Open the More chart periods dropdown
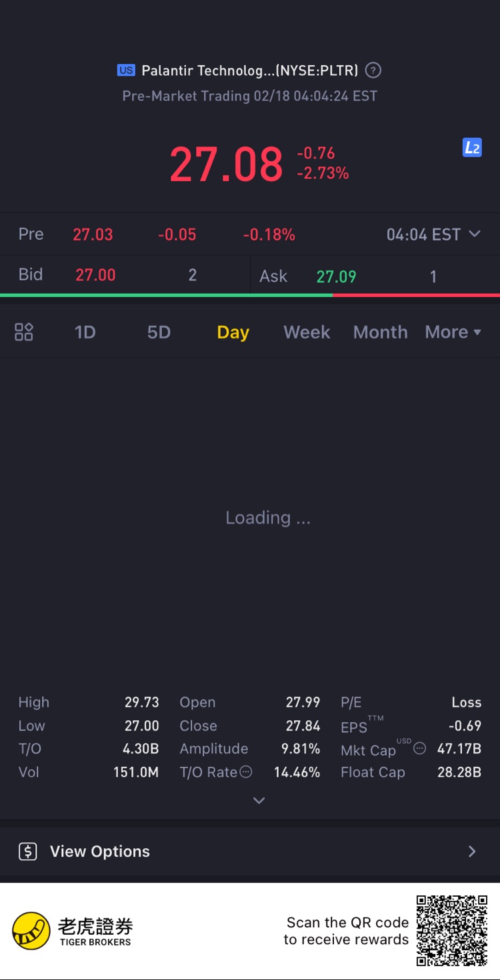 tap(453, 332)
